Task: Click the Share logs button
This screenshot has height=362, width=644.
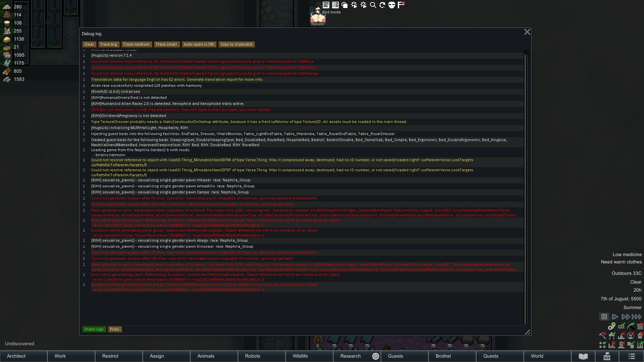Action: click(94, 329)
